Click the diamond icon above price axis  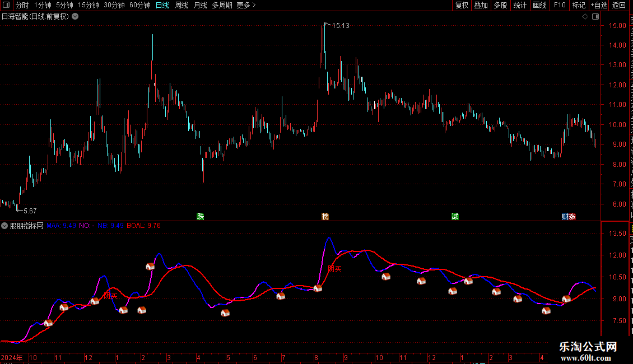[x=585, y=17]
